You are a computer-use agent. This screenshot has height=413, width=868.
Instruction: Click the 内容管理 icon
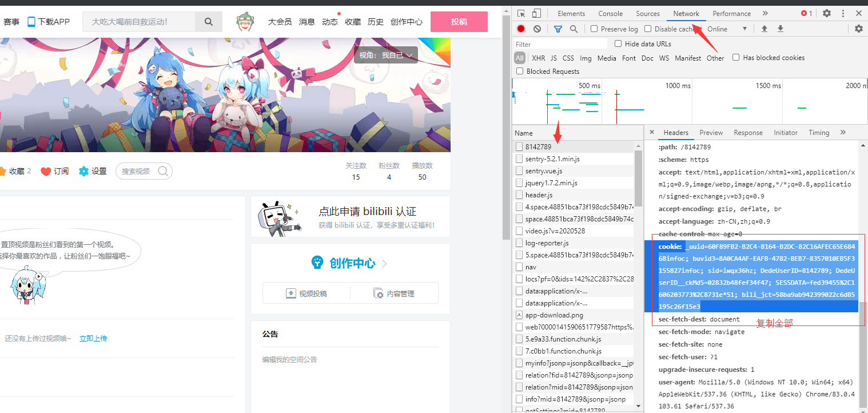point(379,293)
